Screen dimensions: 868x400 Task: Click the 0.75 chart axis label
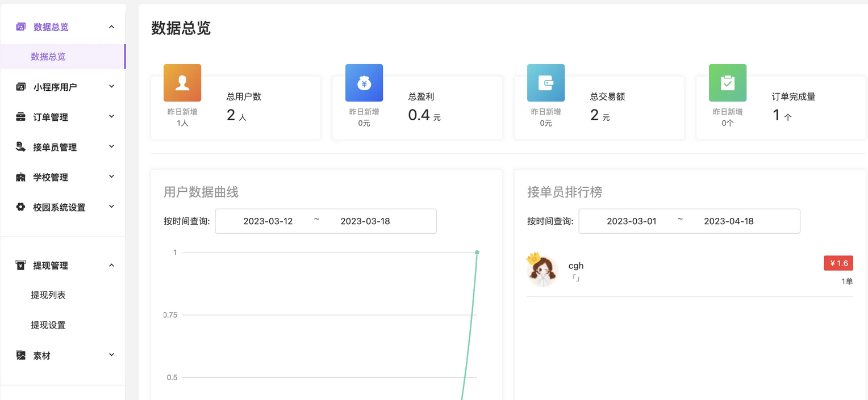pyautogui.click(x=170, y=315)
